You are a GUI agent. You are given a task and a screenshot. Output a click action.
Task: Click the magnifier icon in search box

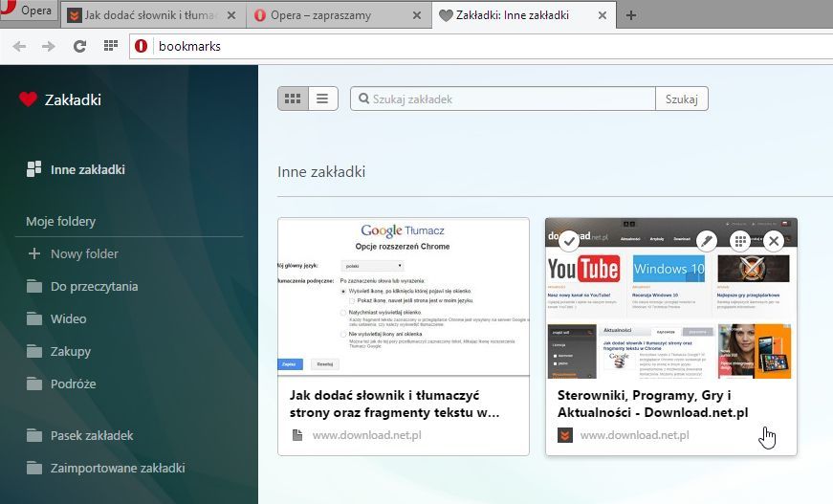pyautogui.click(x=363, y=99)
